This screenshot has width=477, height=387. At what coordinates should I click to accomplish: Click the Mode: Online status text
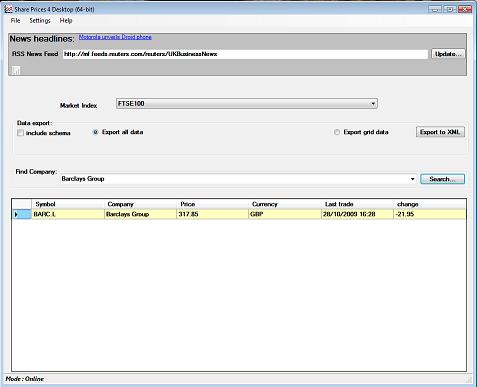pos(25,379)
